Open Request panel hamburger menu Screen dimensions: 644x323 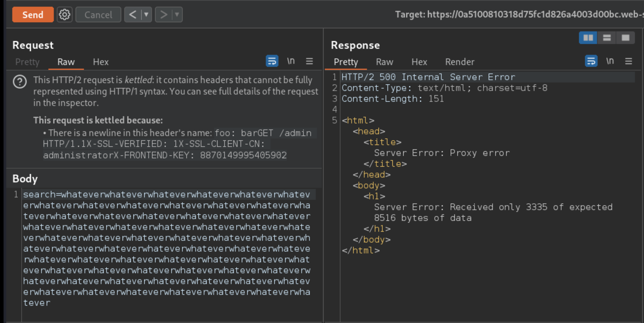(x=309, y=61)
